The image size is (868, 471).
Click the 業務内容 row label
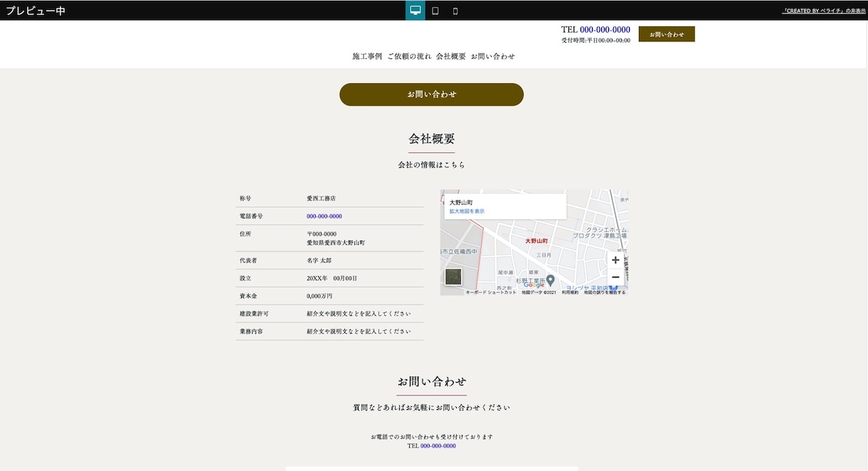tap(251, 332)
